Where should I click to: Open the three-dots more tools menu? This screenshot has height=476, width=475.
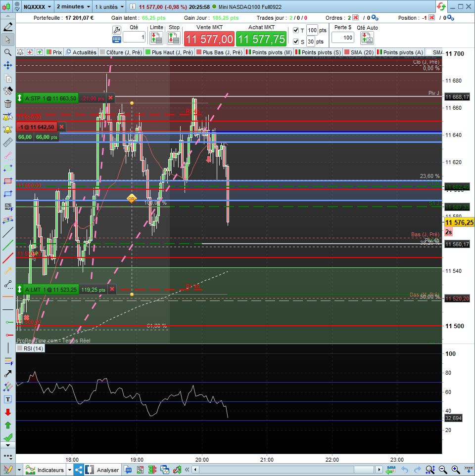pos(8,456)
